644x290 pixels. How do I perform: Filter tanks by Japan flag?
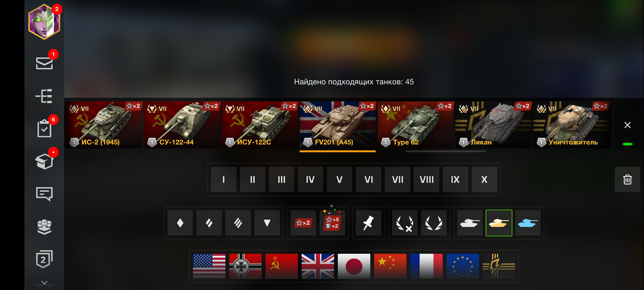coord(354,266)
